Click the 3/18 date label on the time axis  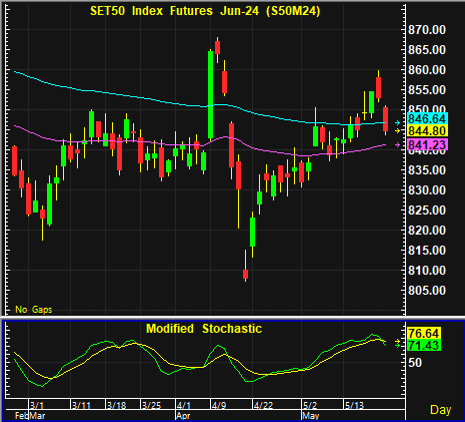(x=116, y=406)
